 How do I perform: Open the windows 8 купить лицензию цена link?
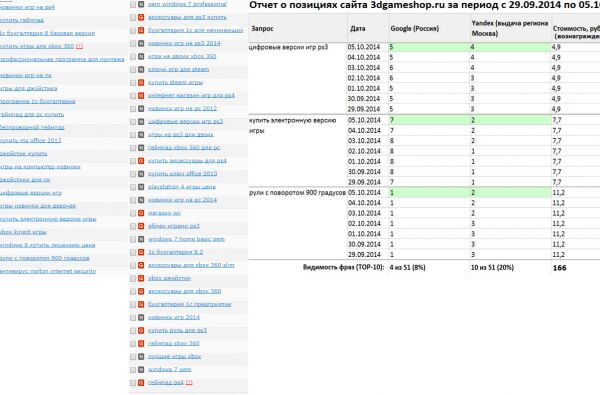pyautogui.click(x=47, y=245)
